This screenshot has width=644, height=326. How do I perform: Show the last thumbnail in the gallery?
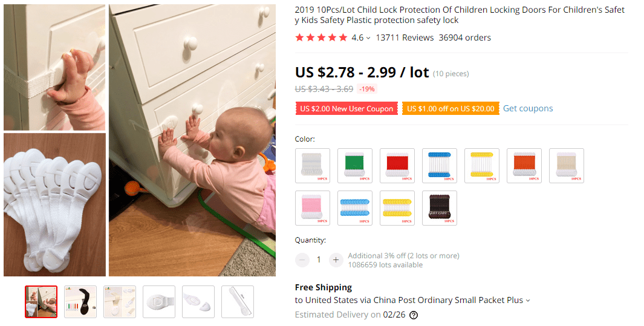tap(238, 302)
